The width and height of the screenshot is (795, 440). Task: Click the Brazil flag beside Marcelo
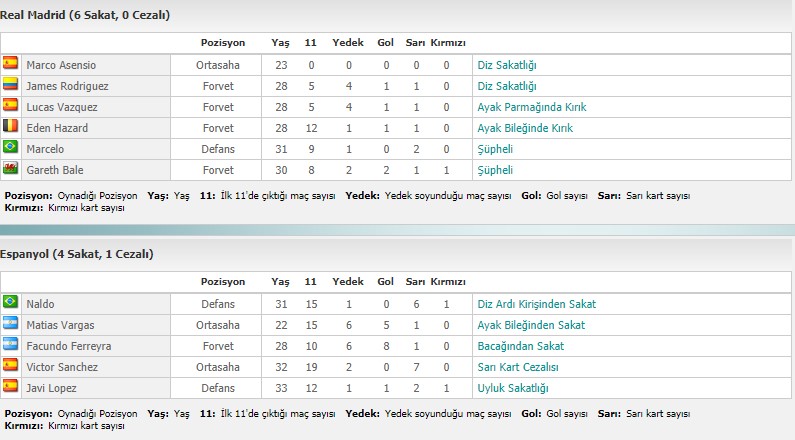coord(10,146)
